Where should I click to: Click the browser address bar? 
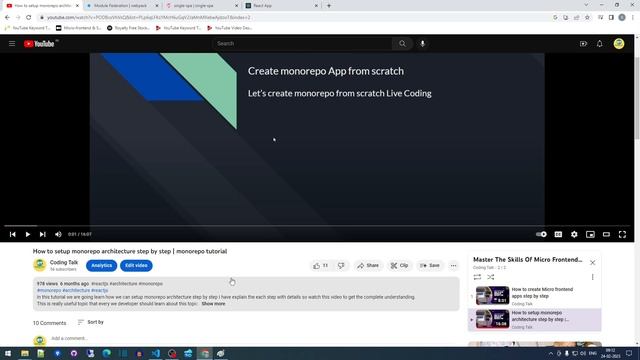[x=294, y=18]
